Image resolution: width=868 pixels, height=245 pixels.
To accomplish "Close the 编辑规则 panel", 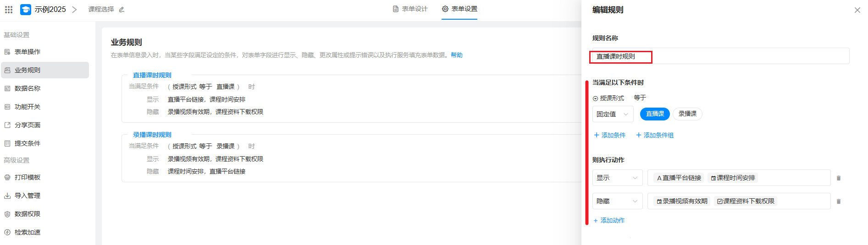I will [857, 10].
